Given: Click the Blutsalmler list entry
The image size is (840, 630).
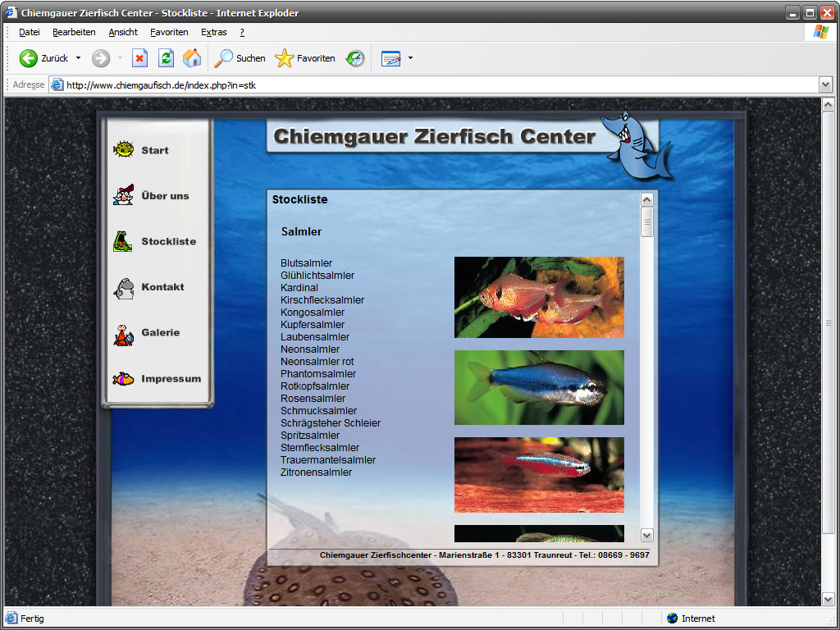Looking at the screenshot, I should [307, 263].
